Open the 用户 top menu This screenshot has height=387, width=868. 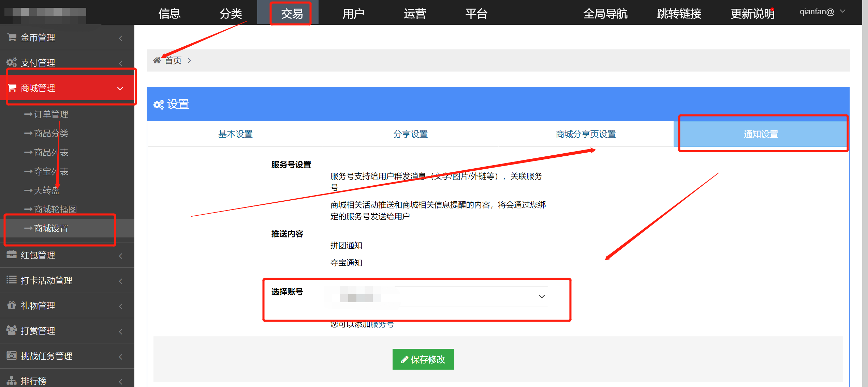(354, 13)
